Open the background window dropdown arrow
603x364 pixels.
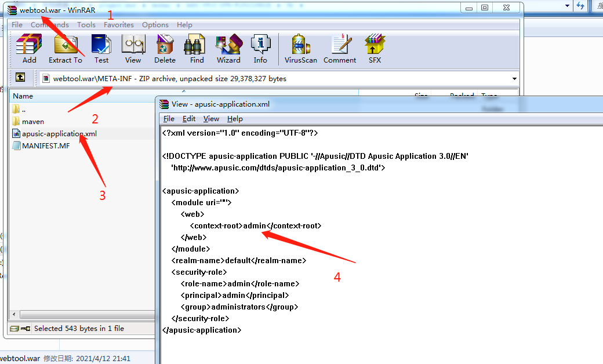coord(567,6)
